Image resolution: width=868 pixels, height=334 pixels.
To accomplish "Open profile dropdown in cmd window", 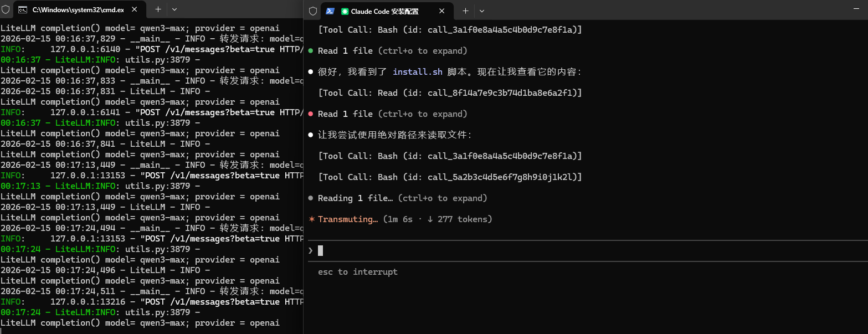I will 174,9.
